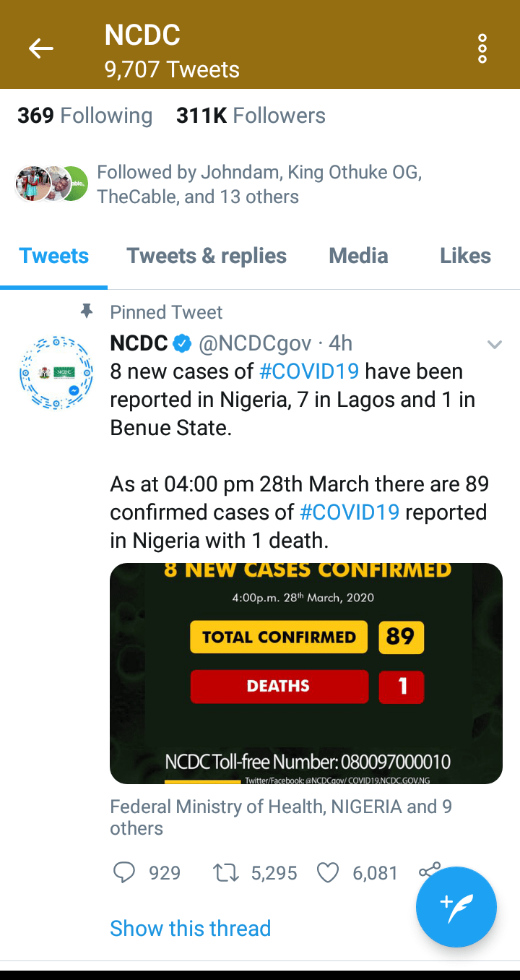
Task: Switch to the Tweets & replies tab
Action: point(207,256)
